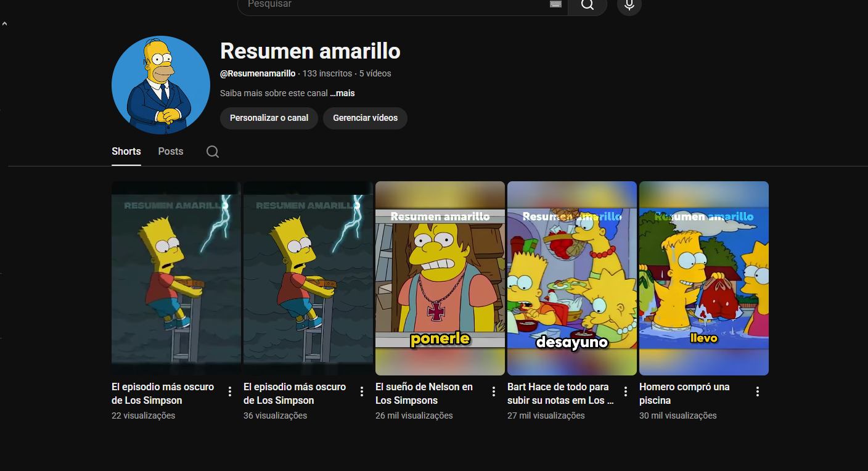Search within channel magnifier icon

[213, 152]
